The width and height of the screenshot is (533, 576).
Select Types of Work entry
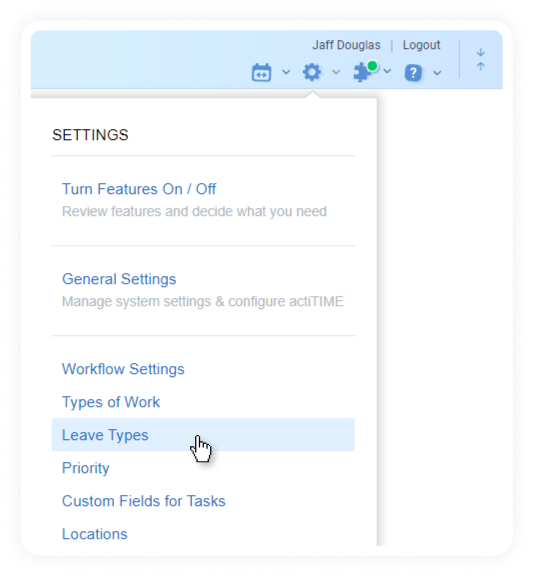[x=111, y=402]
